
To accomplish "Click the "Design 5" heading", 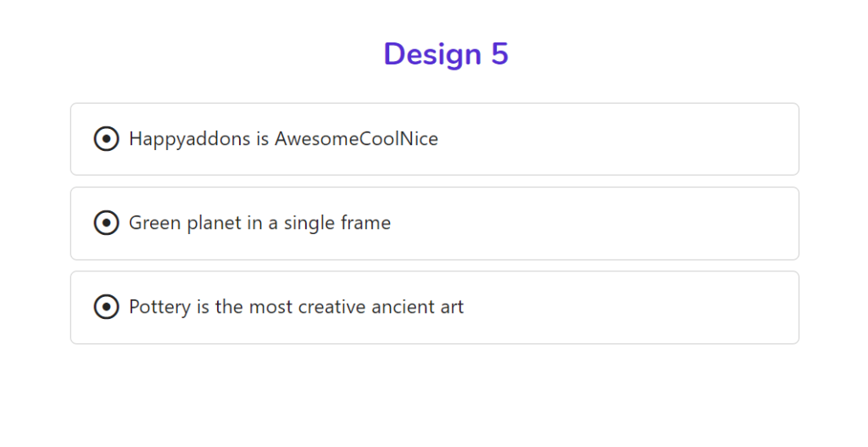I will [446, 54].
